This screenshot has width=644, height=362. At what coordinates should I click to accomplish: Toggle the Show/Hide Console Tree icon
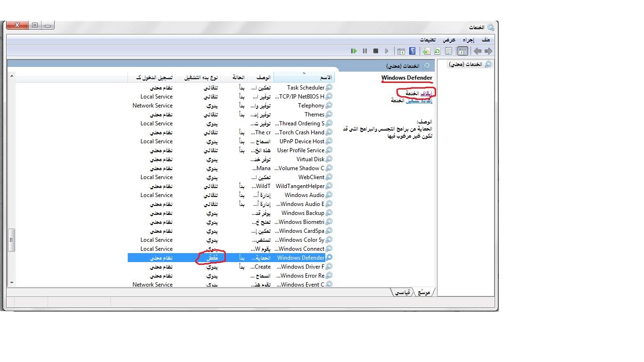coord(462,51)
